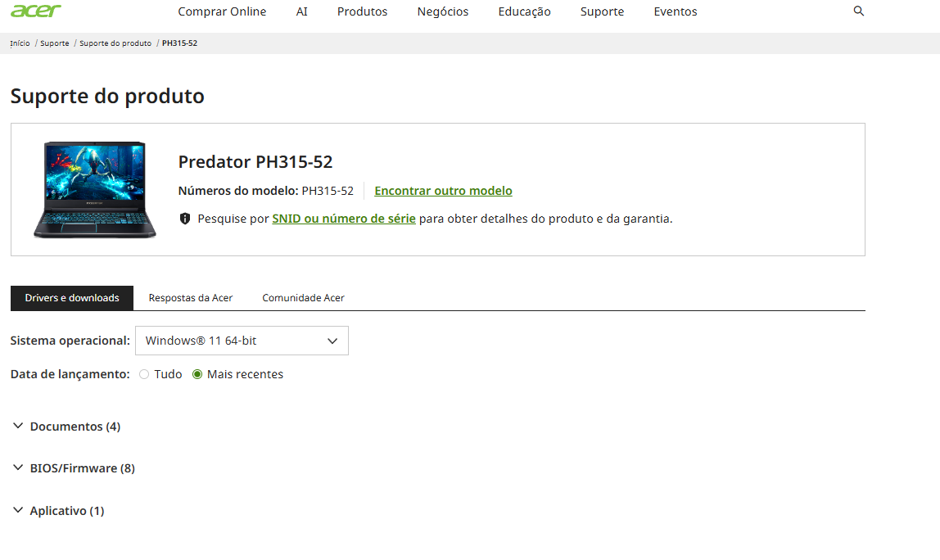Expand the BIOS/Firmware (8) section
Screen dimensions: 940x560
[x=74, y=468]
